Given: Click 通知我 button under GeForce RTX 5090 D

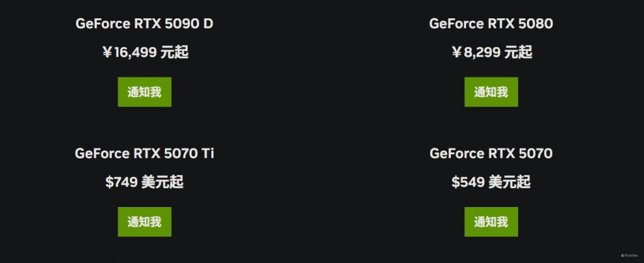Looking at the screenshot, I should (x=145, y=92).
